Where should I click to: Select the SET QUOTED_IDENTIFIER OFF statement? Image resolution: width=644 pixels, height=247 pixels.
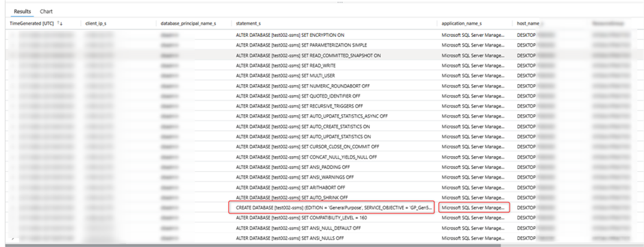298,96
